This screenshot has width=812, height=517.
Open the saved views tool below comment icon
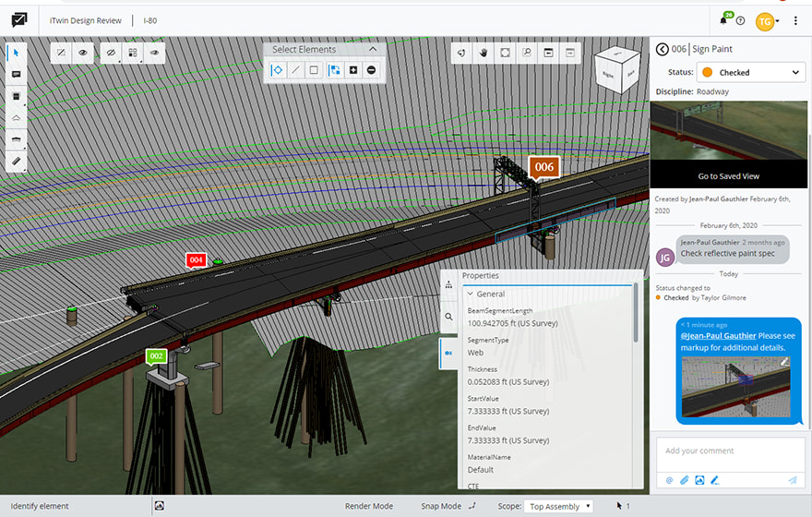16,96
